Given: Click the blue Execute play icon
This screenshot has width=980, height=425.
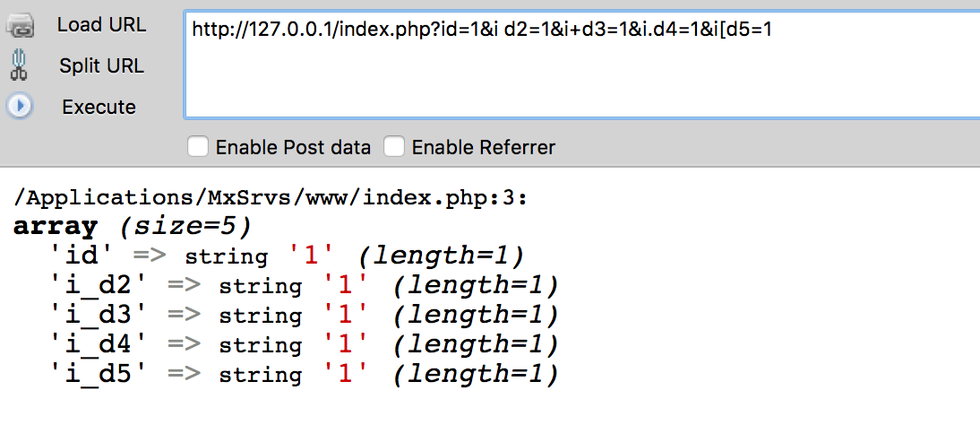Looking at the screenshot, I should tap(20, 107).
